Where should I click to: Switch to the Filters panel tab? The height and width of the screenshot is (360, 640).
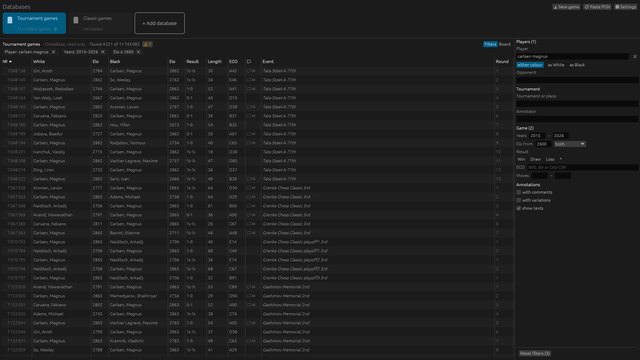[490, 44]
